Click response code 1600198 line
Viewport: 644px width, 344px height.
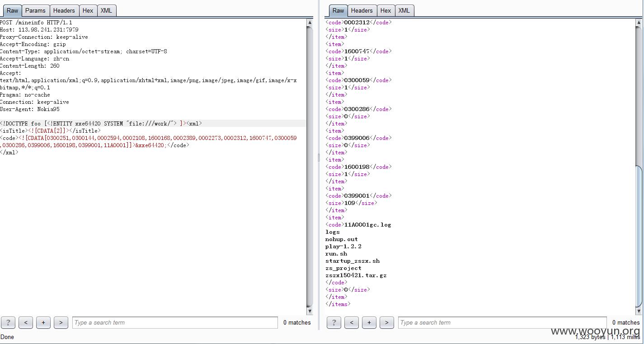click(x=358, y=167)
